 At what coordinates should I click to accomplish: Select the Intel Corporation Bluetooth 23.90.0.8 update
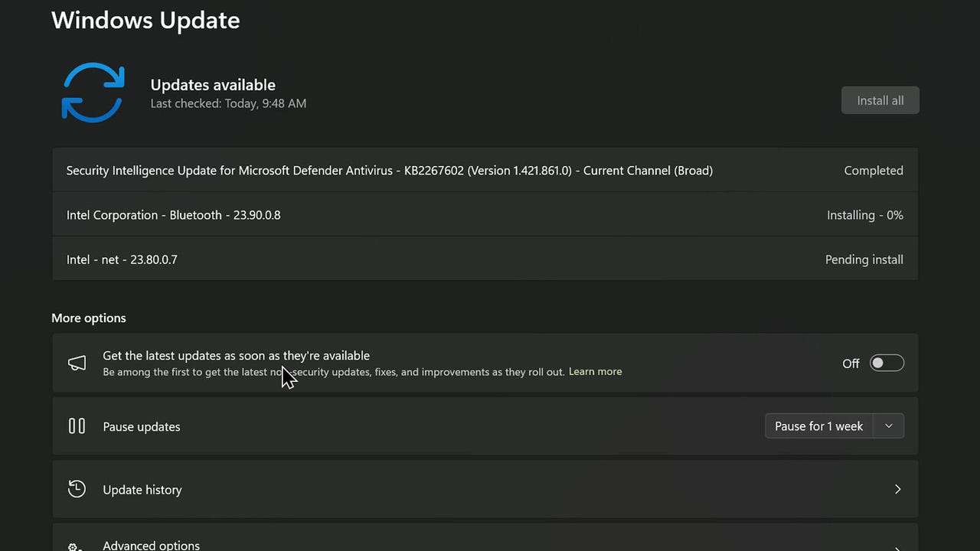pos(485,215)
